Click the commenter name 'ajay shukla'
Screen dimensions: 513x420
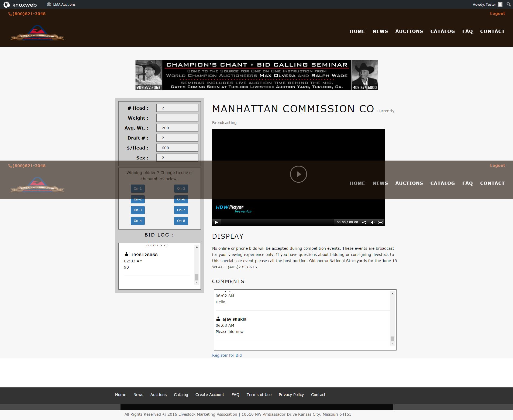234,319
